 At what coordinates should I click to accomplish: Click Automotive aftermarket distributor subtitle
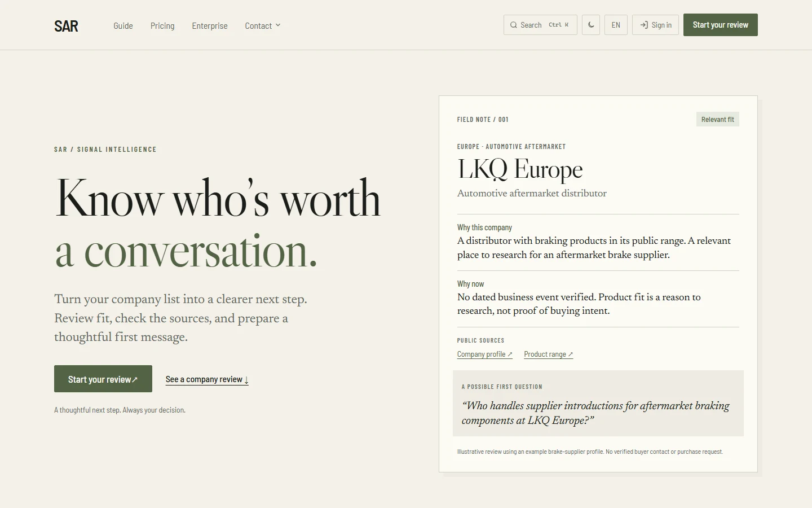tap(532, 193)
